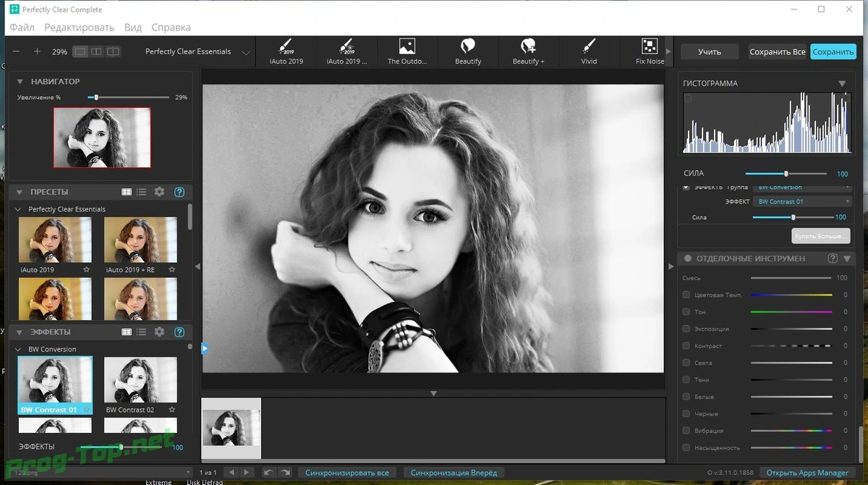Go to previous image in filmstrip navigation
This screenshot has width=868, height=485.
pyautogui.click(x=231, y=472)
